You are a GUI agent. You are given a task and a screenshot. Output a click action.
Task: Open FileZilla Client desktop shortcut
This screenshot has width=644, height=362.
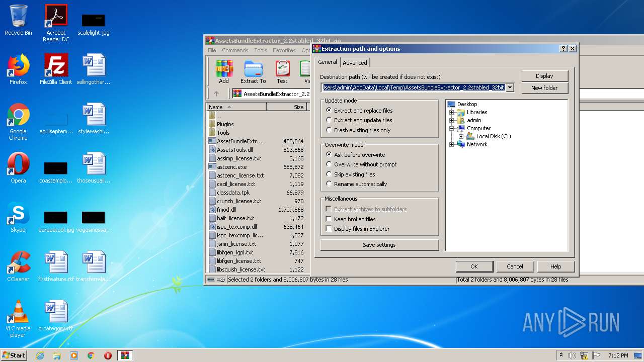pos(56,69)
